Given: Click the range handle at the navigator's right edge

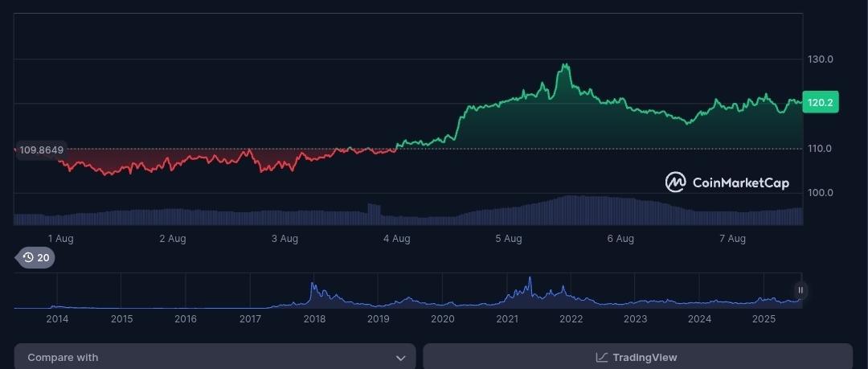Looking at the screenshot, I should 800,290.
